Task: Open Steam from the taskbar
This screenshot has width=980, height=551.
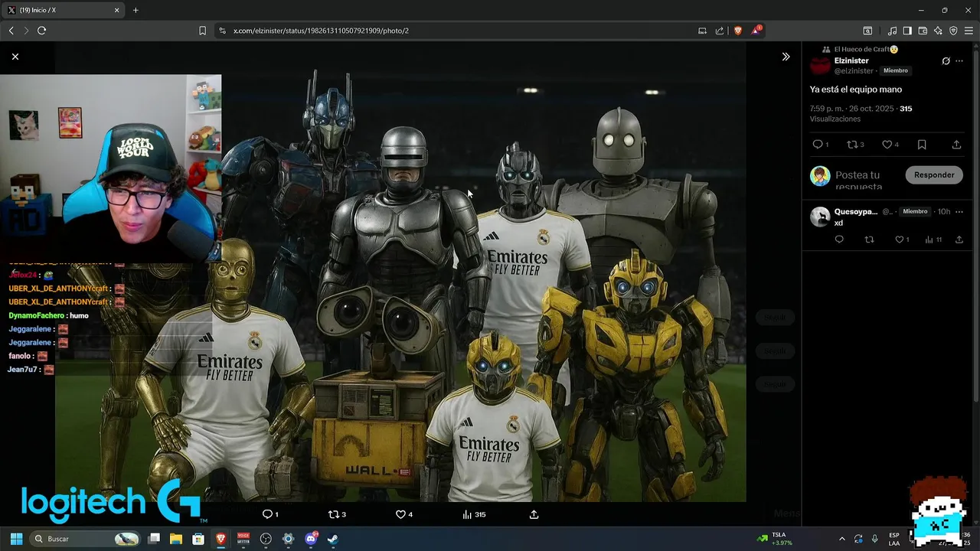Action: point(333,539)
